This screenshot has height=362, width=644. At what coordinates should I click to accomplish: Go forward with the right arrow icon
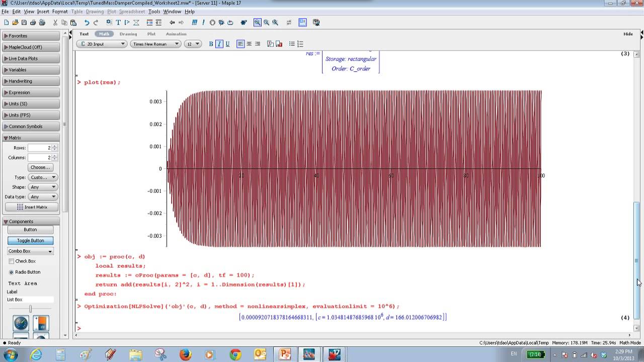(181, 22)
